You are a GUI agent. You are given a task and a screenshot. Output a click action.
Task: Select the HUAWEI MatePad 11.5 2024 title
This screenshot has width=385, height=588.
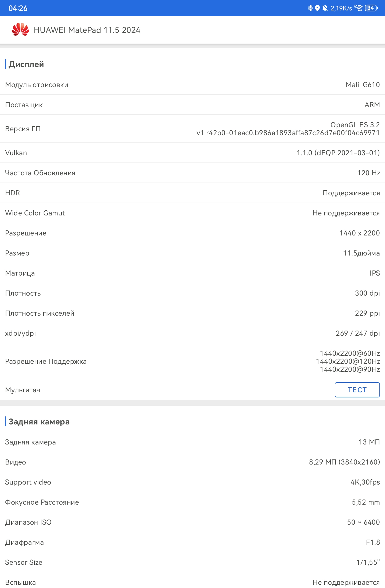(x=87, y=30)
